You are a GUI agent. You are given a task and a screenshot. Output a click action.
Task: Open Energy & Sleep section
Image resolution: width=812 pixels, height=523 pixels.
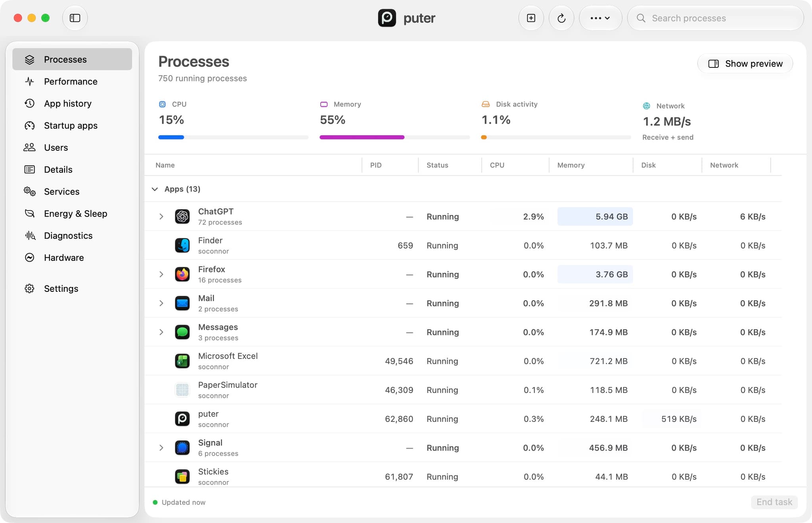(72, 213)
